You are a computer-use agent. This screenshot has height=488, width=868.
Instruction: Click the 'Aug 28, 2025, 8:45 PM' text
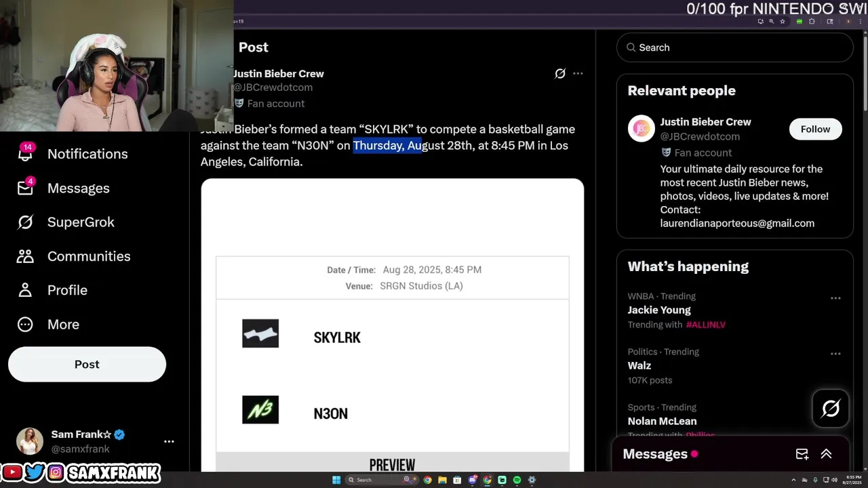tap(432, 270)
